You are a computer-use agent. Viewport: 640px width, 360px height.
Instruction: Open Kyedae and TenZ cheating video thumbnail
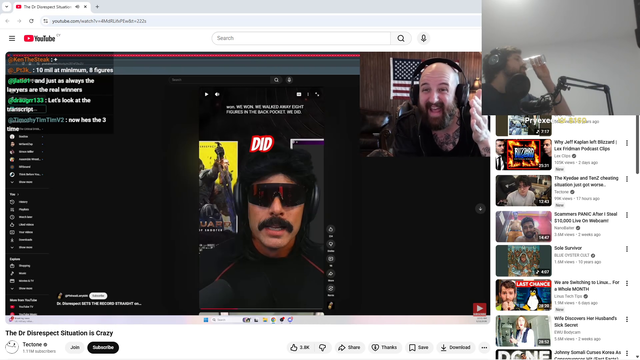(524, 191)
